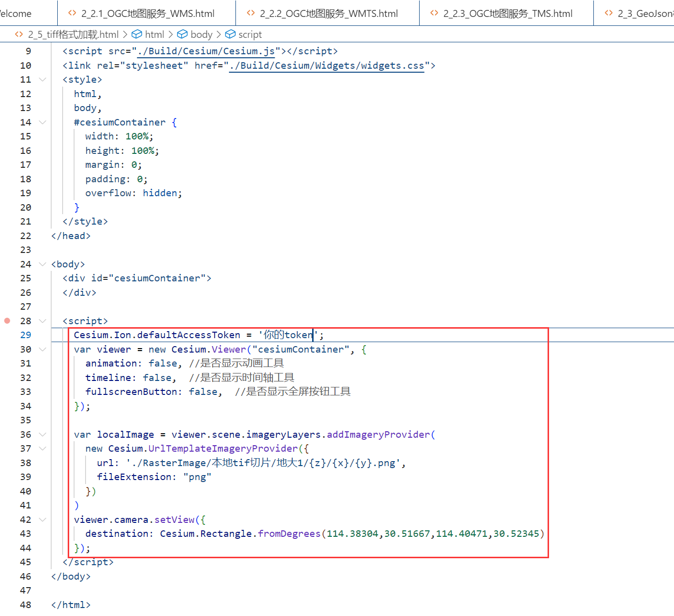Click the WMS.html tab file icon

[72, 13]
